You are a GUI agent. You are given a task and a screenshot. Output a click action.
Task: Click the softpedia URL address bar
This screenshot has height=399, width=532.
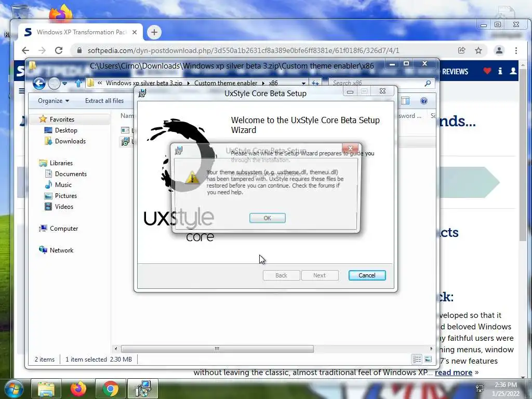pos(243,50)
